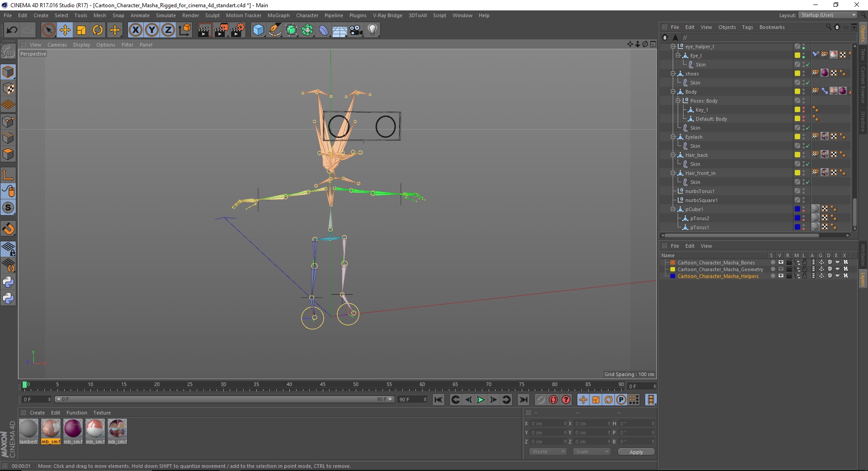Collapse the shoes object node

pos(673,74)
